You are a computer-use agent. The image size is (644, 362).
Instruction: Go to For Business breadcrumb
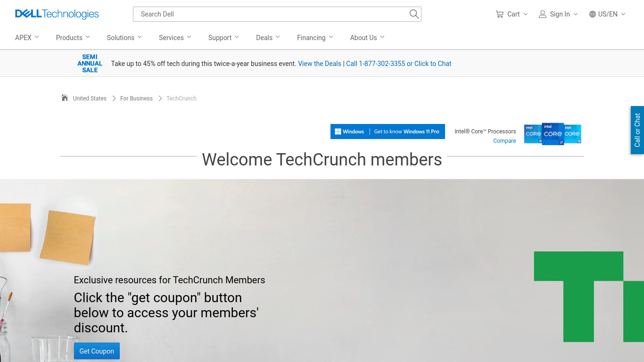136,99
